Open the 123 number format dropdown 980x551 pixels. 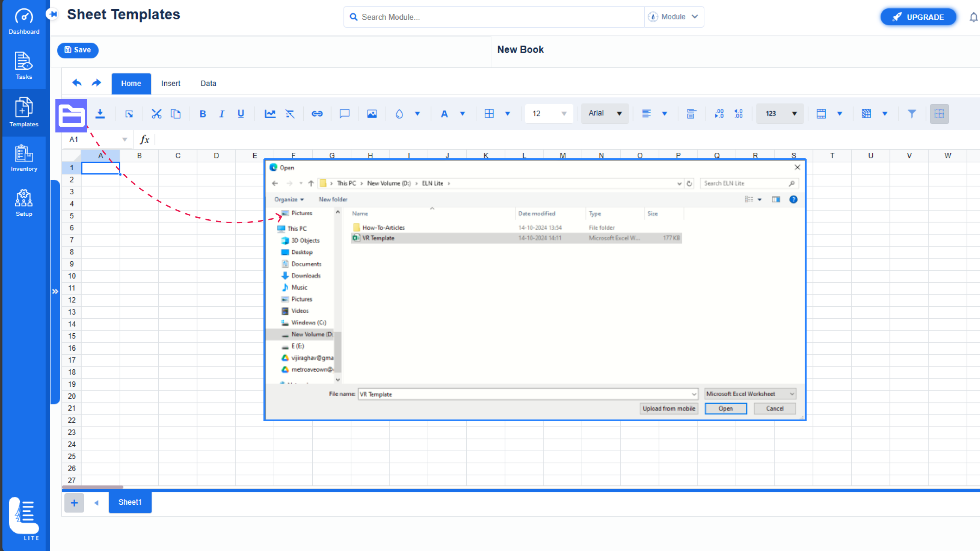click(780, 114)
